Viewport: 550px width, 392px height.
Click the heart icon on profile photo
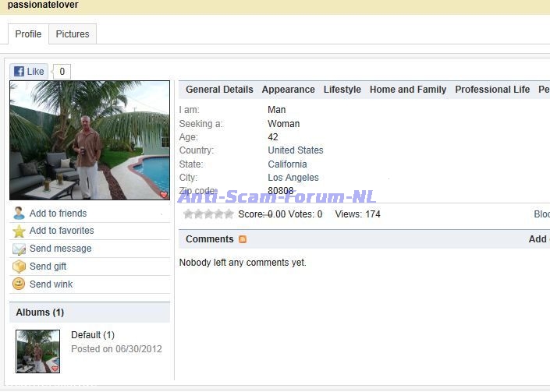point(163,195)
